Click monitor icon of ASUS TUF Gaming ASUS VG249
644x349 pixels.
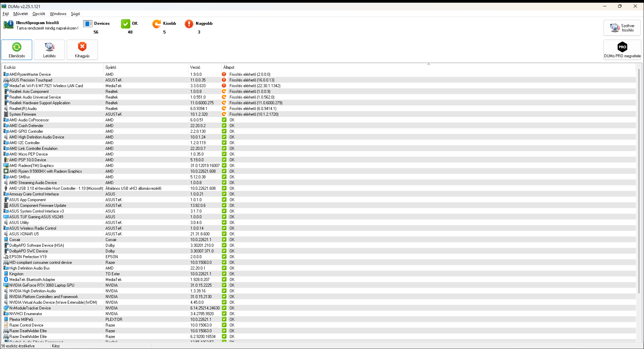tap(6, 217)
